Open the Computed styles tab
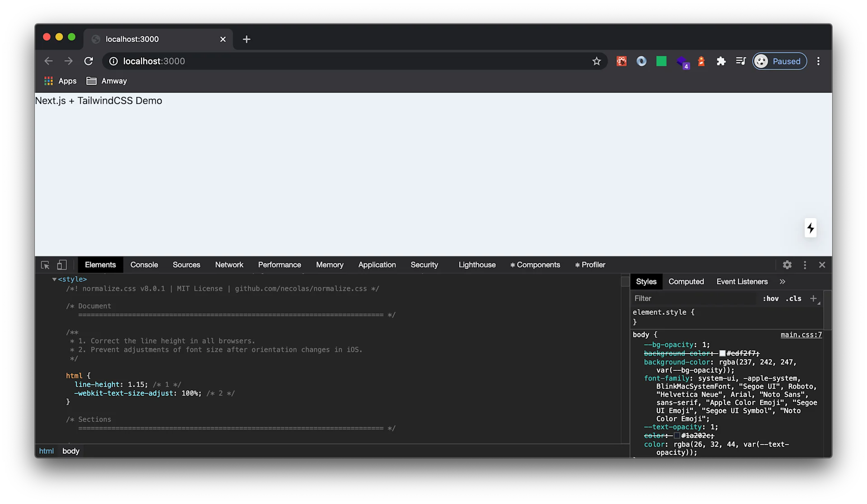 click(686, 281)
